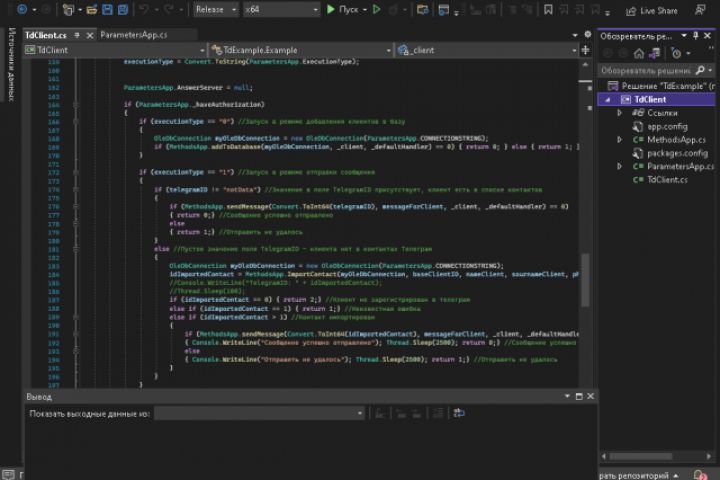Open the TdExample.Example type dropdown
Screen dimensions: 720x480
point(301,50)
